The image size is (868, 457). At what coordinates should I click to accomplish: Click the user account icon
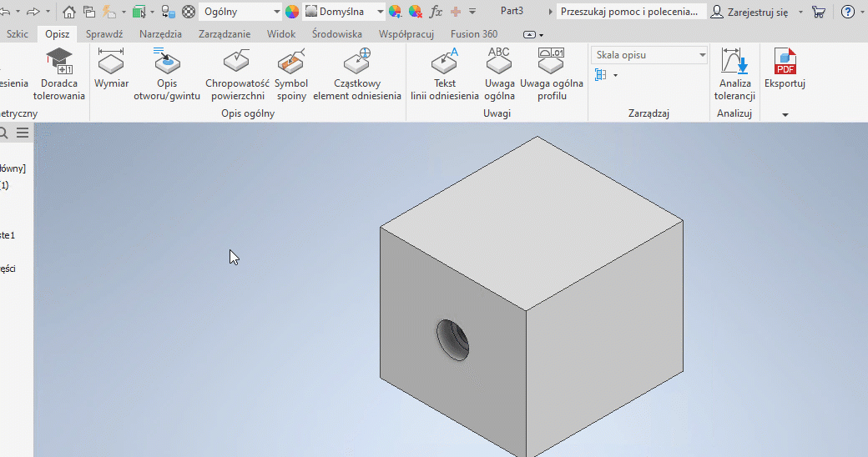717,12
